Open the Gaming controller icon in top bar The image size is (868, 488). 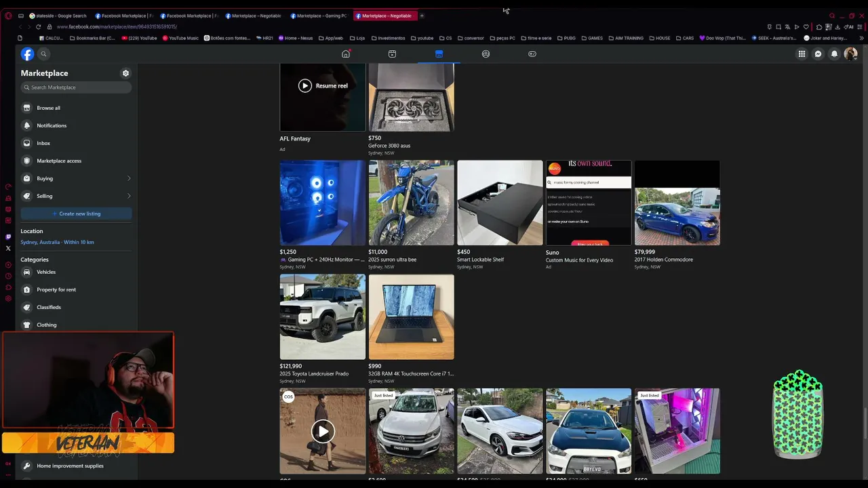pos(532,54)
